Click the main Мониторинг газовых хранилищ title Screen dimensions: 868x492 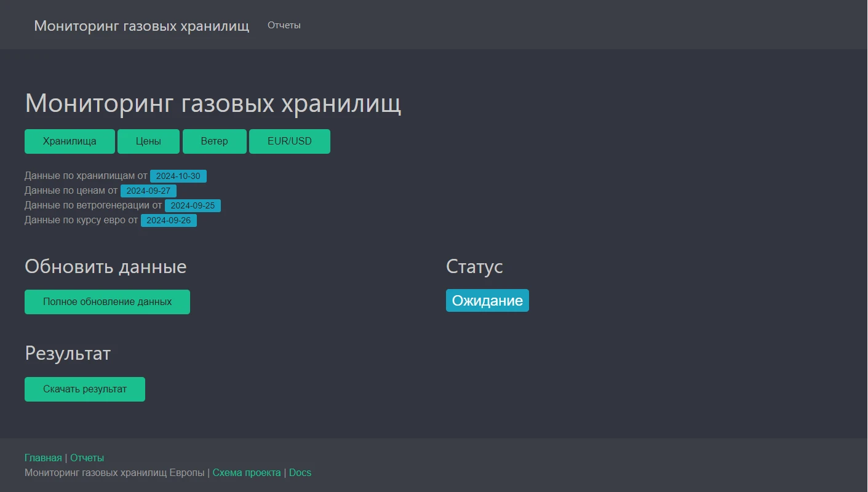tap(213, 103)
